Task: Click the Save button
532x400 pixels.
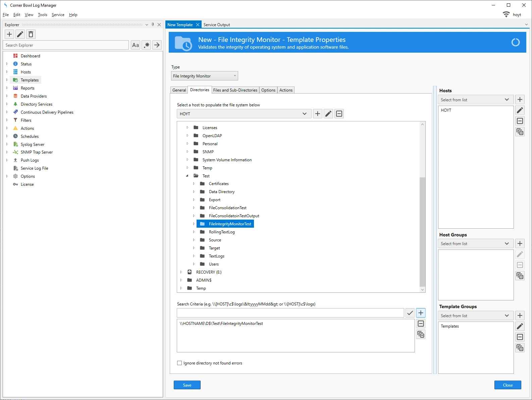Action: coord(187,385)
